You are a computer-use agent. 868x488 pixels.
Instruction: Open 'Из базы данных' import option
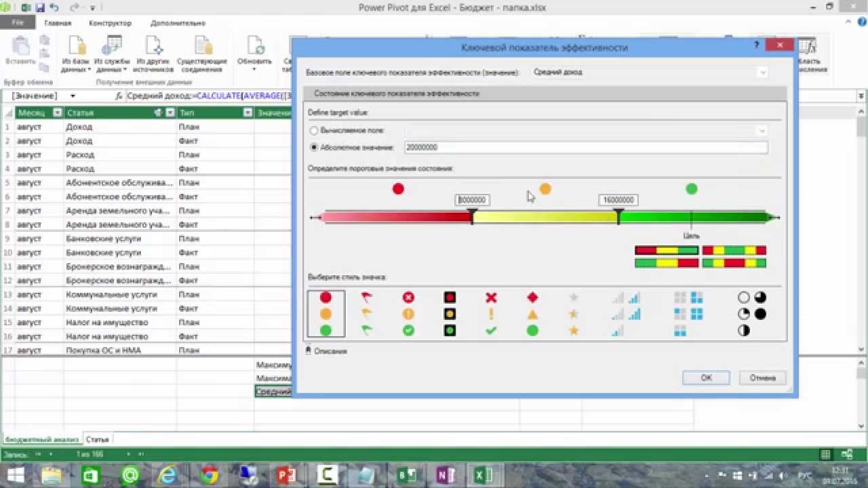(76, 54)
